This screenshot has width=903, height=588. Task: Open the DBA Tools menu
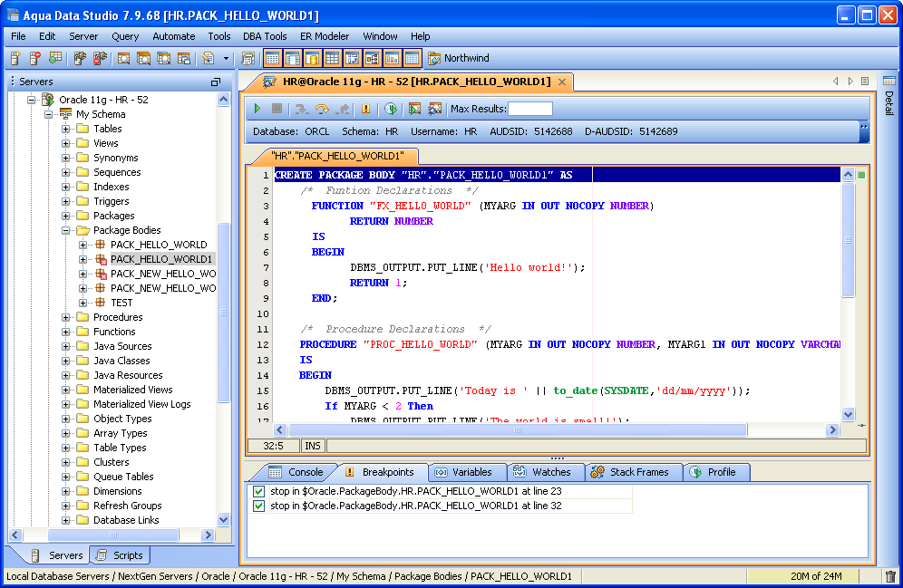click(265, 36)
